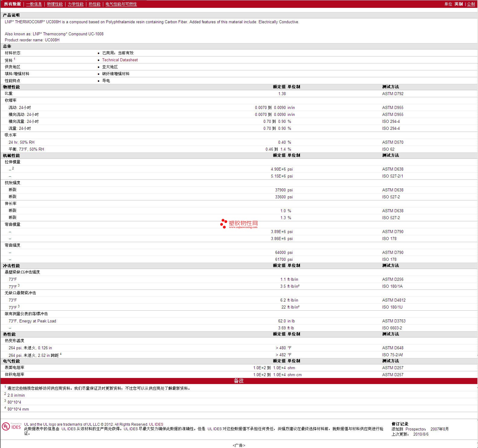The height and width of the screenshot is (448, 478).
Task: Click footnote 2.0 in/min
Action: (16, 395)
